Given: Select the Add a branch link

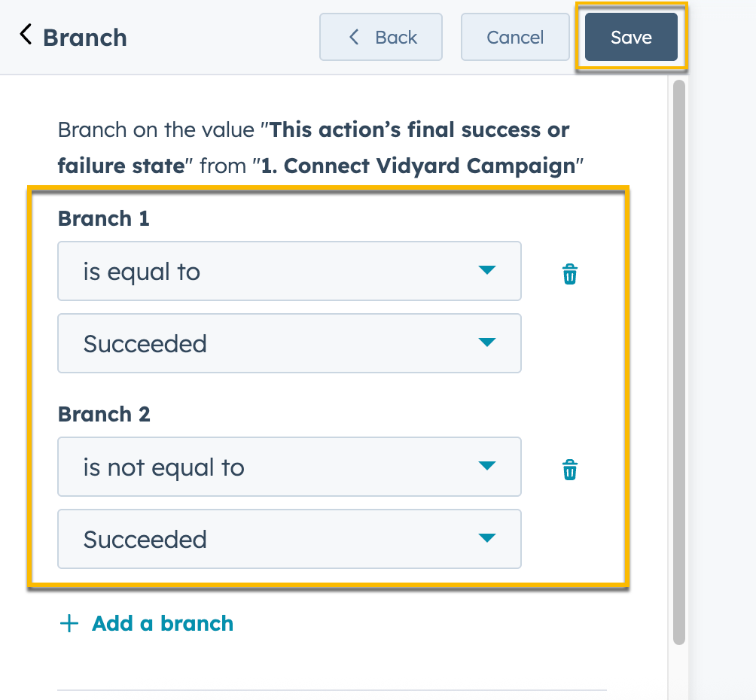Looking at the screenshot, I should click(x=162, y=623).
